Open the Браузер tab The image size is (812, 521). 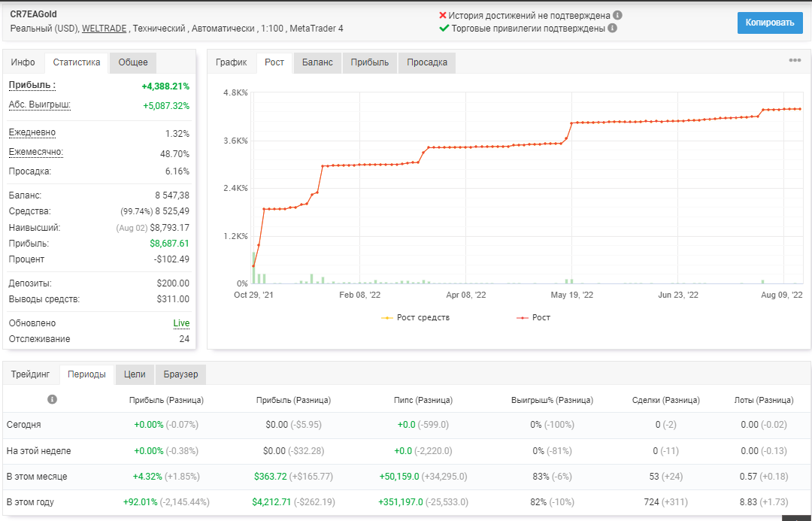point(180,374)
